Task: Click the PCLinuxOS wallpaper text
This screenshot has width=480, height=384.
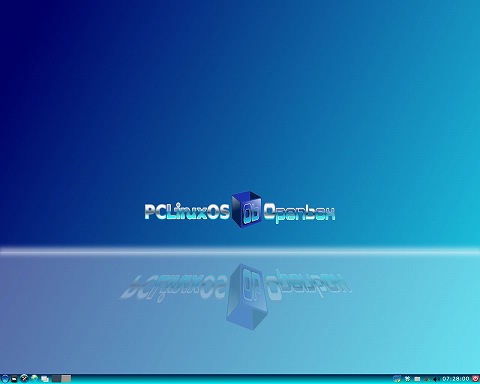Action: 187,211
